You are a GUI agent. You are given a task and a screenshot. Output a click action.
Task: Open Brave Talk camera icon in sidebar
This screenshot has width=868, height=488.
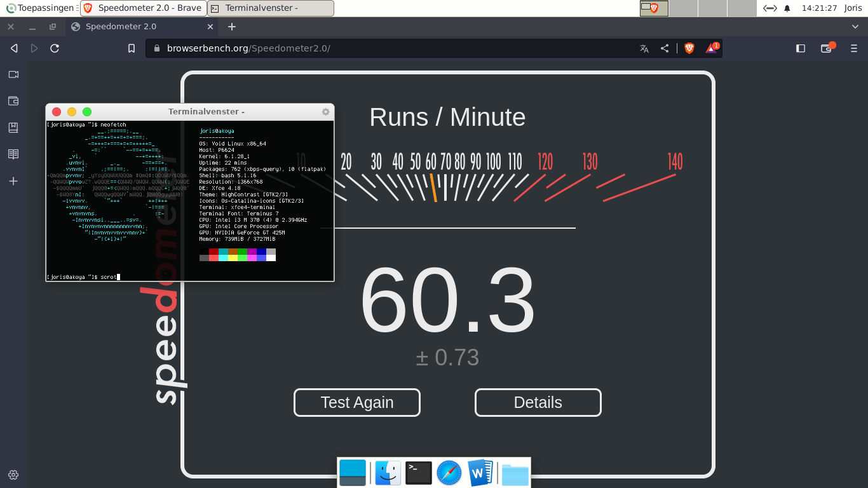point(13,74)
